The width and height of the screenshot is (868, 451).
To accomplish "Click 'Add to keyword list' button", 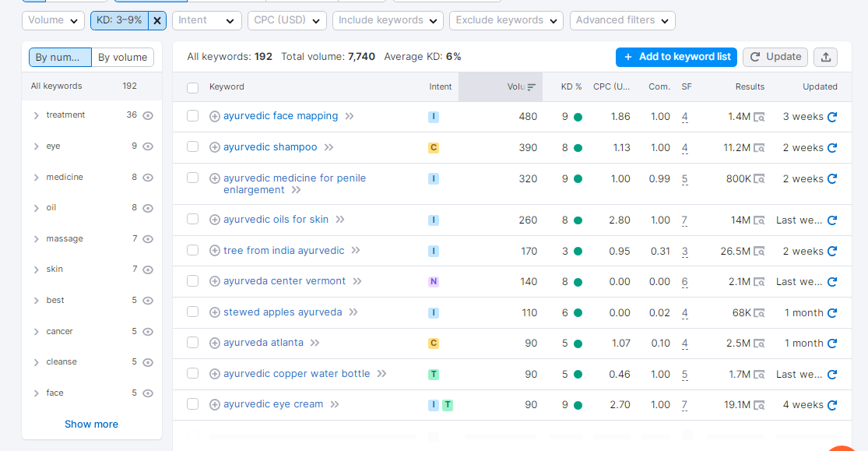I will 676,57.
